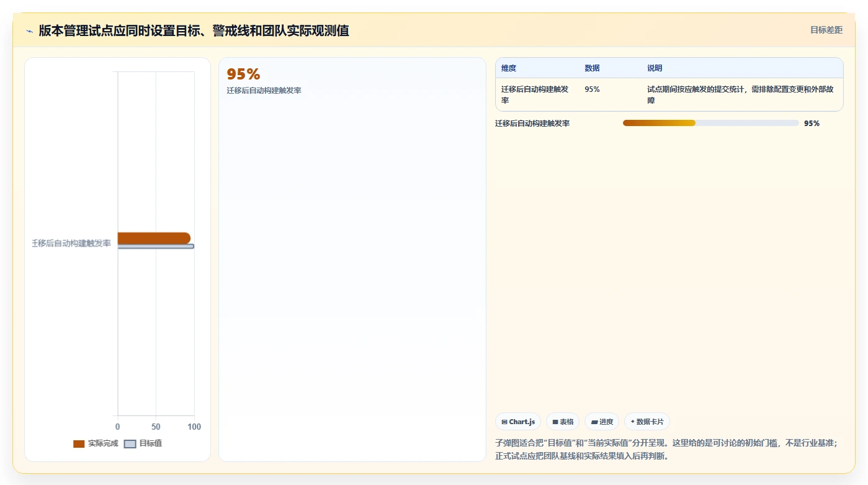The image size is (868, 485).
Task: Click the 说明 column header
Action: [x=655, y=68]
